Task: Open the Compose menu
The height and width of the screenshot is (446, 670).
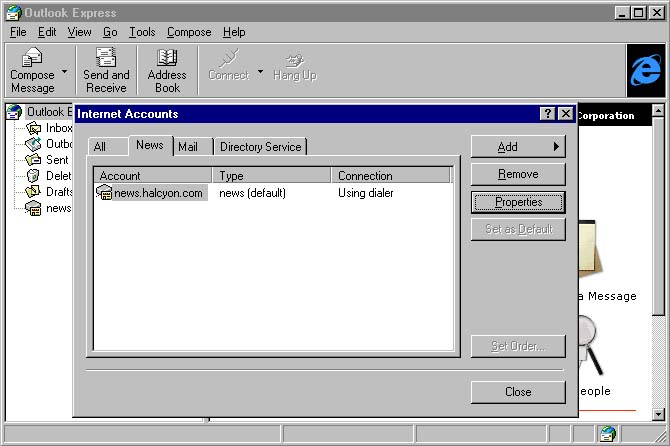Action: [189, 32]
